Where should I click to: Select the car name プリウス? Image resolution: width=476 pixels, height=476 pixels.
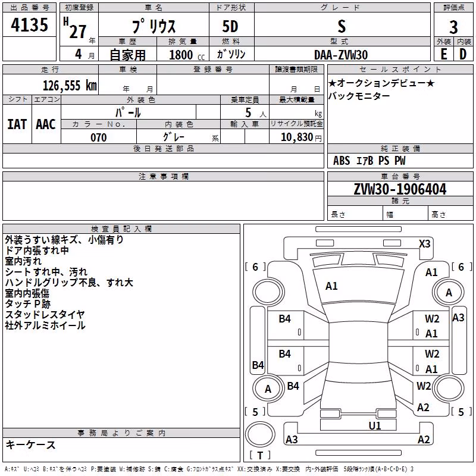(x=154, y=26)
